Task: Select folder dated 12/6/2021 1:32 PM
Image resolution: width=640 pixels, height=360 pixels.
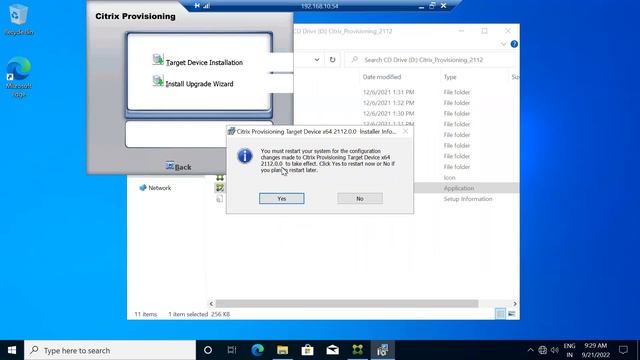Action: point(389,103)
